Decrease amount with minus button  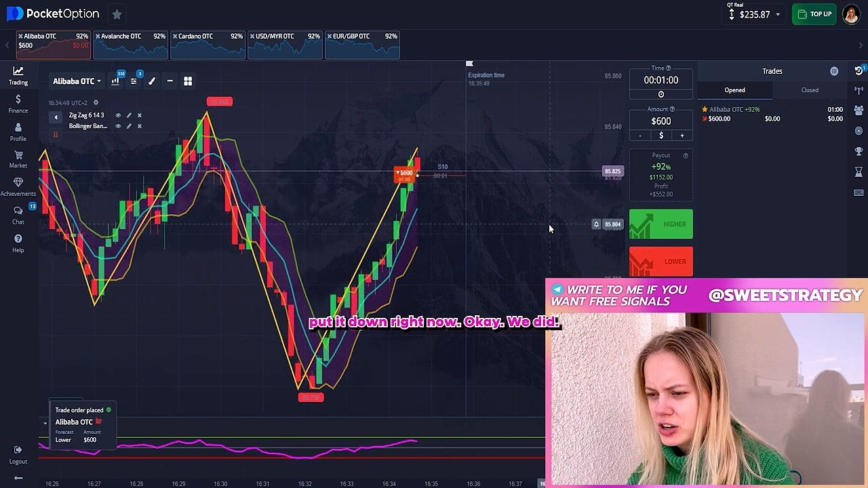pos(640,136)
